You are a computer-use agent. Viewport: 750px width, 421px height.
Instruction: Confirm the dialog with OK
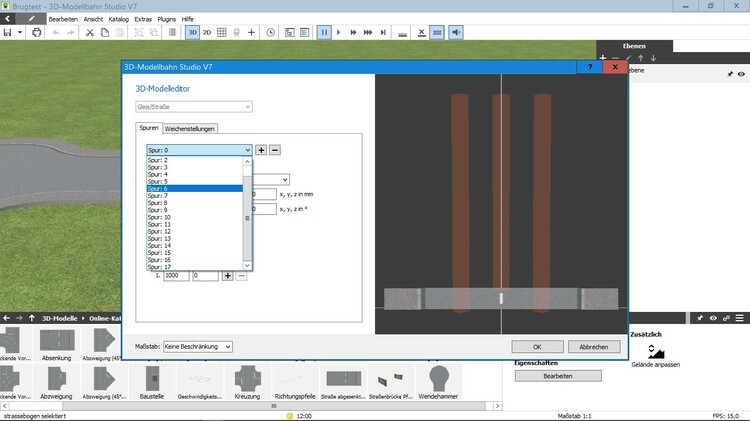537,347
